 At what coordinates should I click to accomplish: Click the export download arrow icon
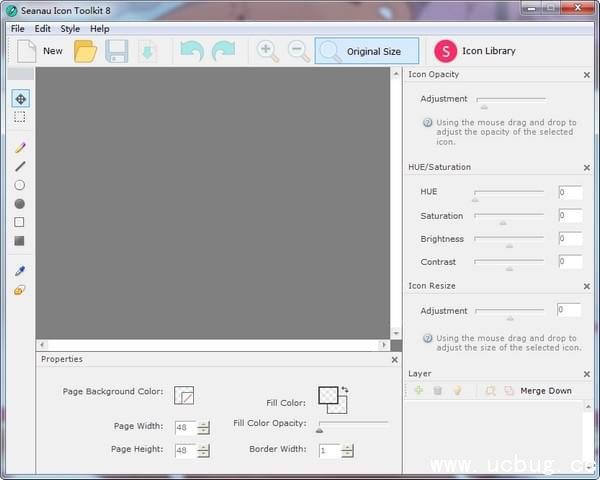(148, 51)
